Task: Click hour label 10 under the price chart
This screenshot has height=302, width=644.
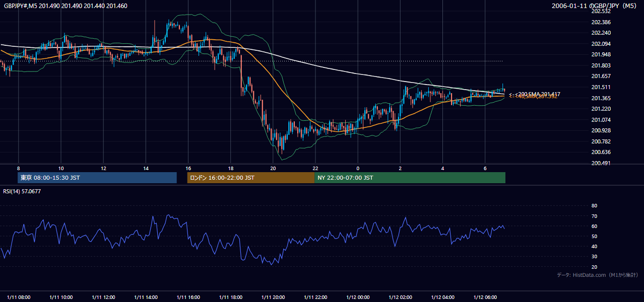Action: [x=61, y=168]
